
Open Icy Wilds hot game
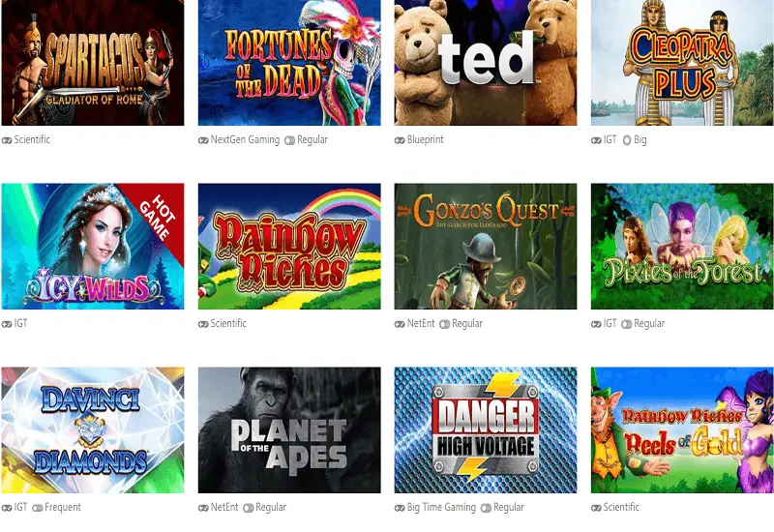pyautogui.click(x=93, y=247)
